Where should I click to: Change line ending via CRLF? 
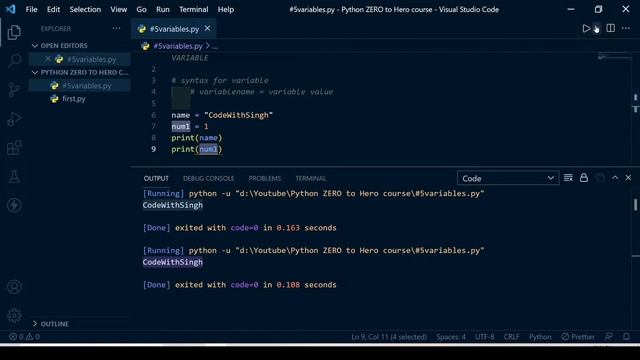tap(511, 337)
